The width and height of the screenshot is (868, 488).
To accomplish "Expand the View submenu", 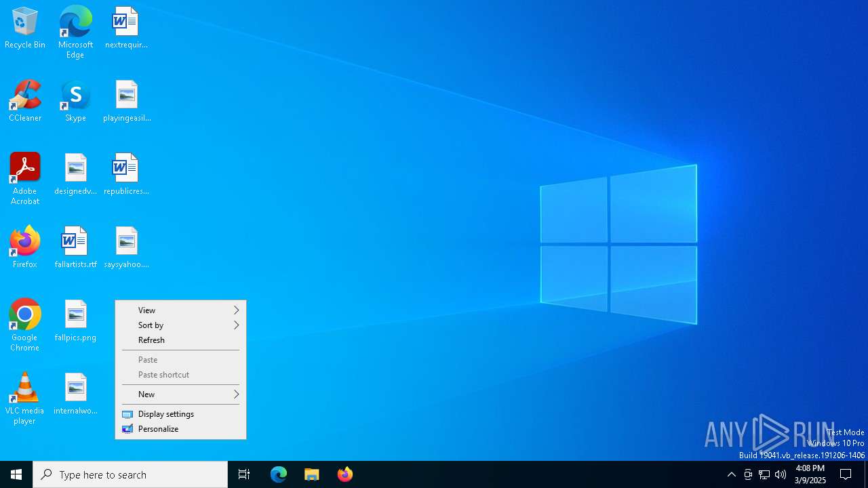I will pos(180,310).
